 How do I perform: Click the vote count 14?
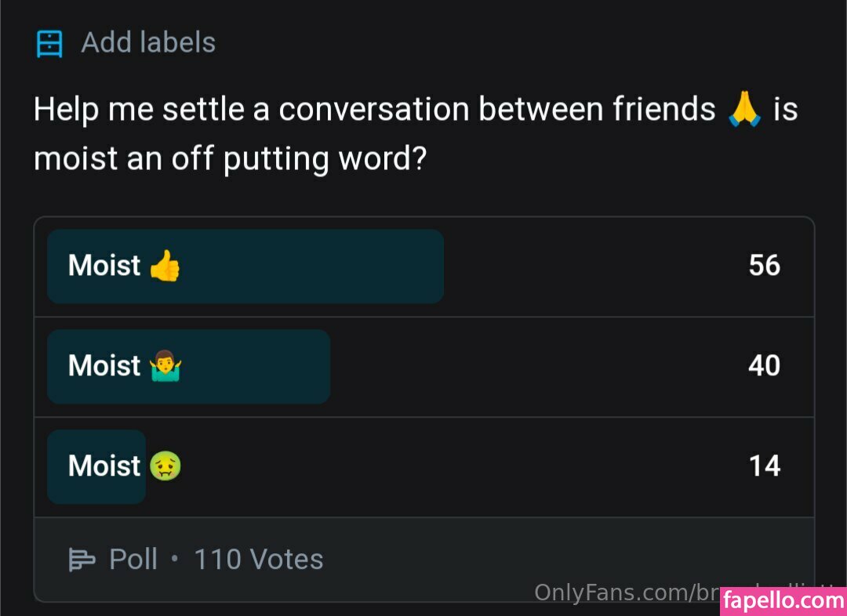click(764, 466)
